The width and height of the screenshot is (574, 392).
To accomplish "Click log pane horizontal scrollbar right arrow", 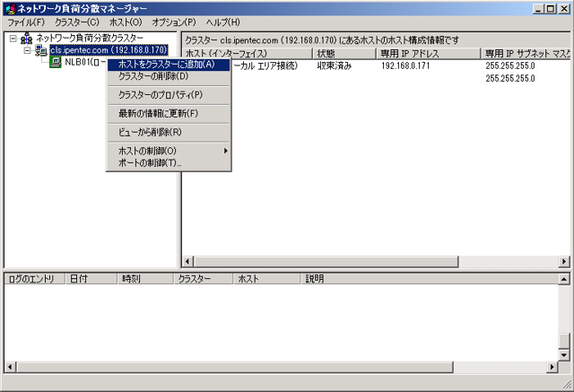I will click(x=552, y=367).
